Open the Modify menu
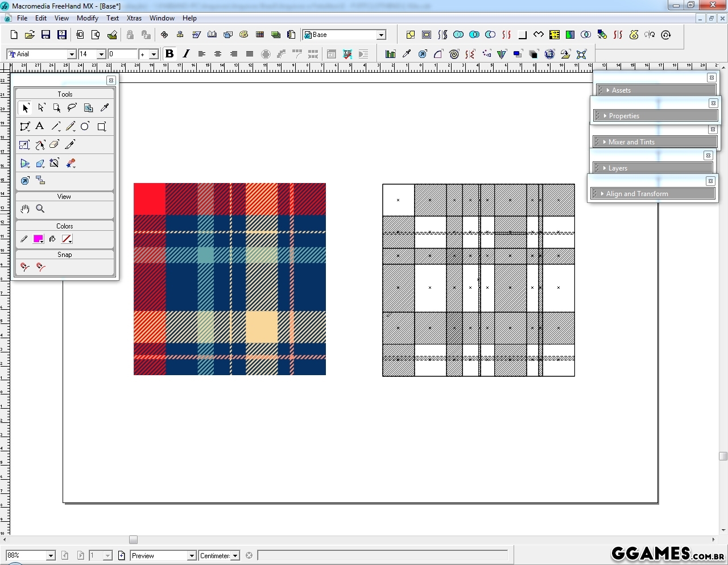Viewport: 728px width, 565px height. pyautogui.click(x=88, y=18)
